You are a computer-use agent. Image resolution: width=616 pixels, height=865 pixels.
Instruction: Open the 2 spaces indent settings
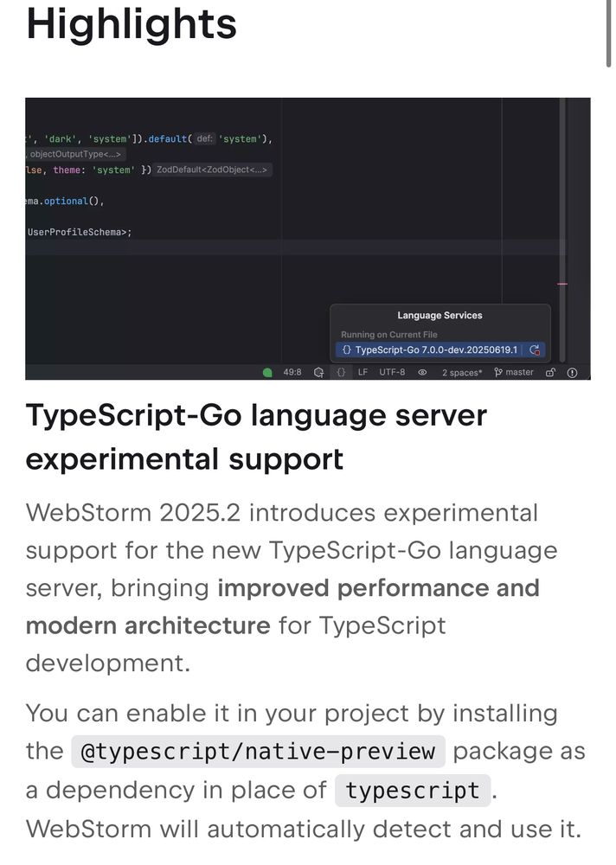462,372
